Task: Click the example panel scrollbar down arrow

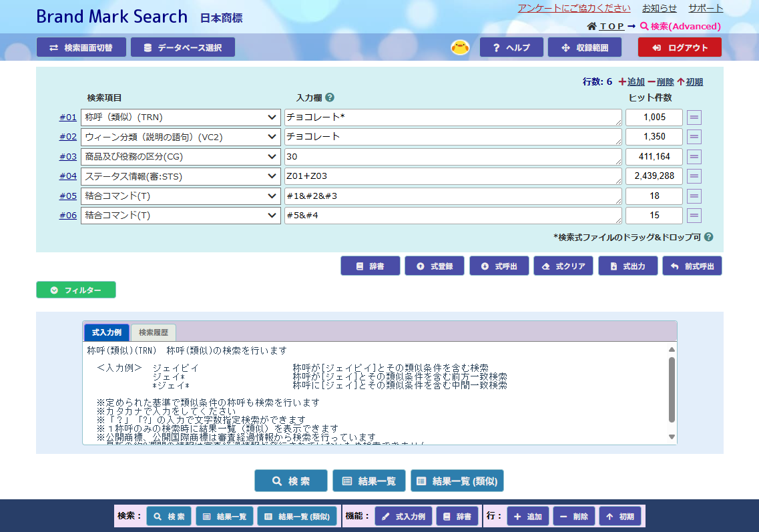Action: 672,437
